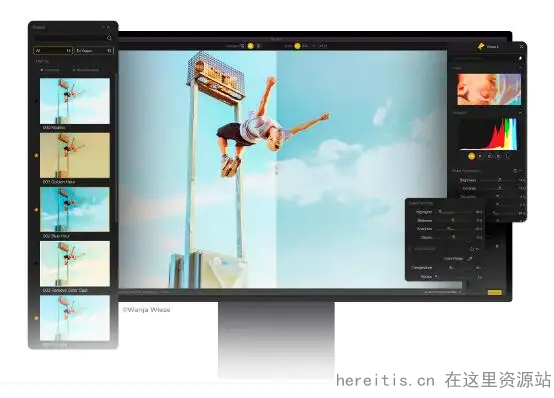Toggle favorite star beside bottom preset
The width and height of the screenshot is (554, 398).
tap(36, 318)
